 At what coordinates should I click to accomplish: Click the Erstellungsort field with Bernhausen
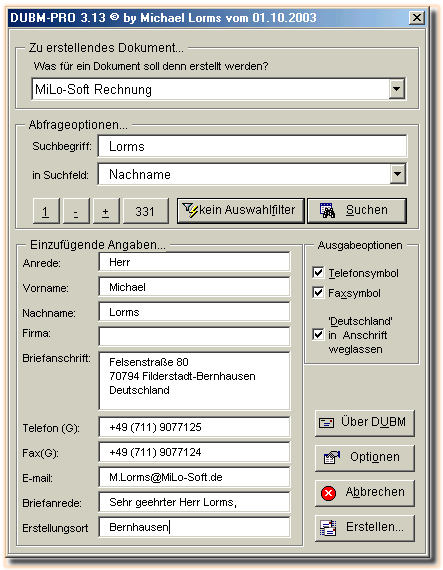tap(194, 527)
